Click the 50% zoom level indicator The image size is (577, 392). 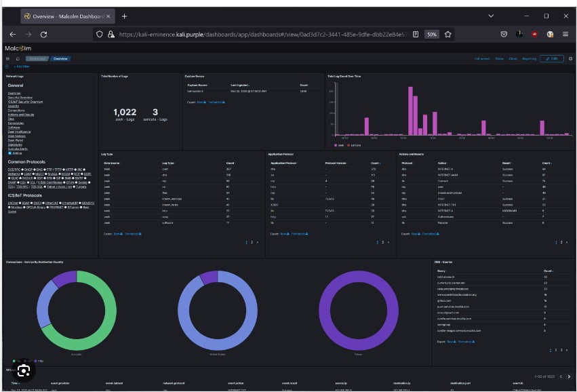pos(431,34)
